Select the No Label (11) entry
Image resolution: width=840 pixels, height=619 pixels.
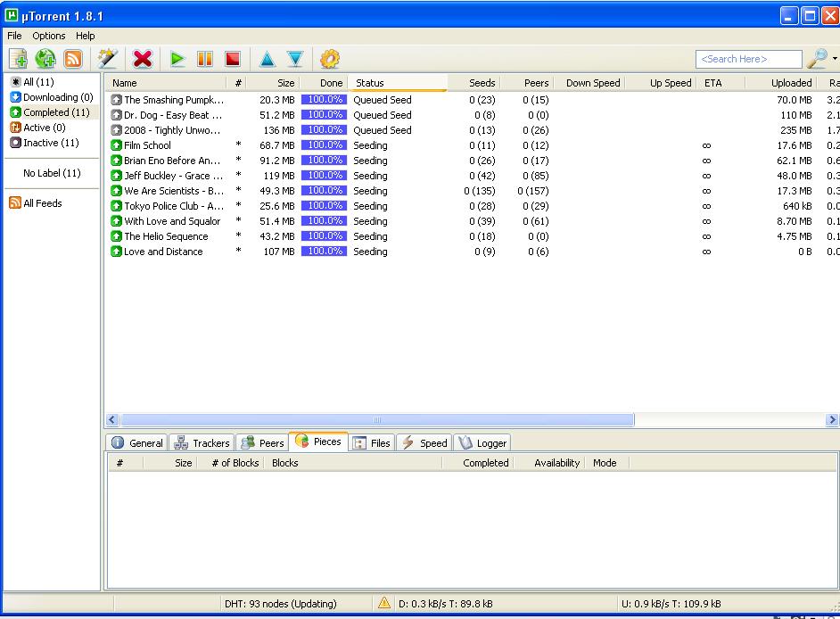(52, 173)
